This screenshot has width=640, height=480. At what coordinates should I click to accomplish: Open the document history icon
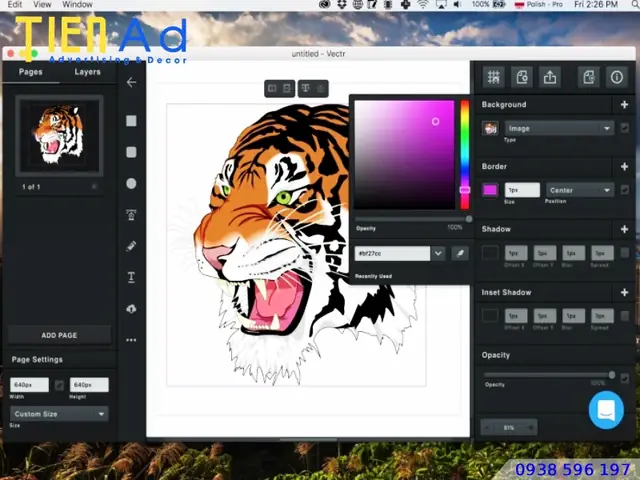click(589, 77)
